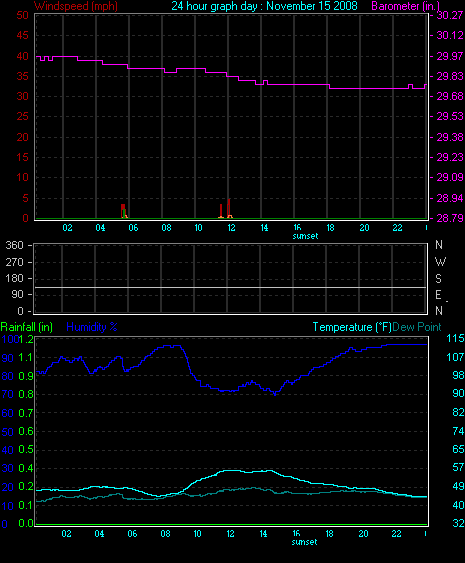Click the 29.97 barometer scale value

tap(450, 56)
